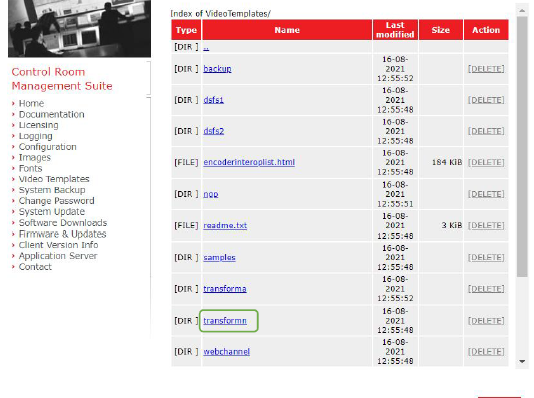Delete the webchannel directory
The height and width of the screenshot is (398, 534).
pyautogui.click(x=486, y=352)
